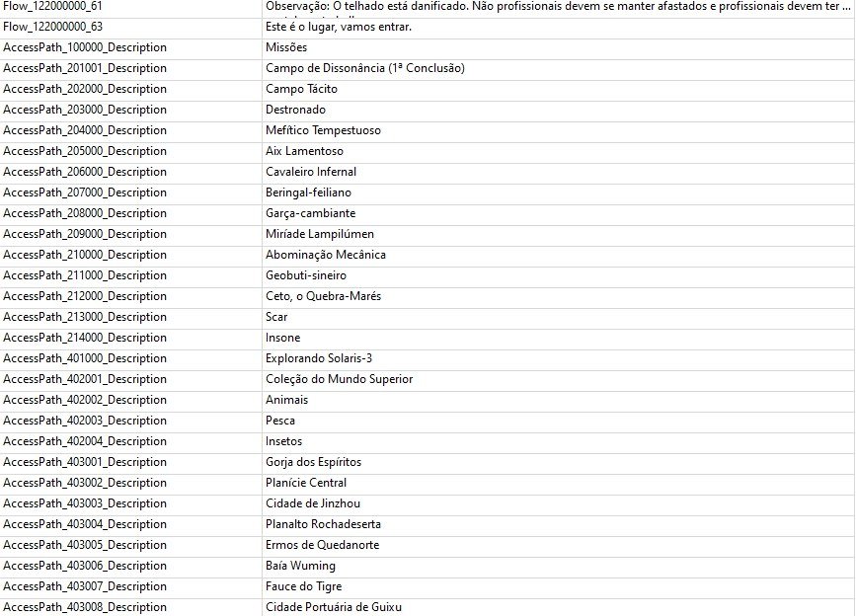Select AccessPath_203000_Description key cell

click(x=130, y=111)
